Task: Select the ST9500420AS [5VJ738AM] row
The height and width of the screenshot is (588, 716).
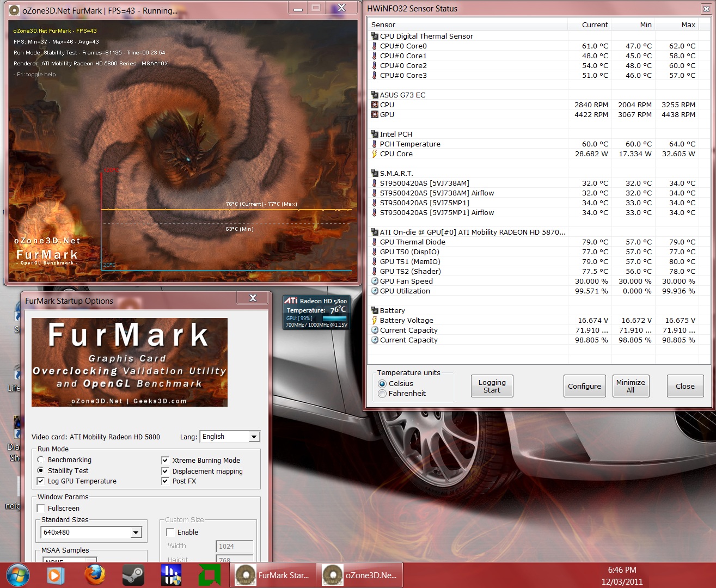Action: pyautogui.click(x=533, y=183)
